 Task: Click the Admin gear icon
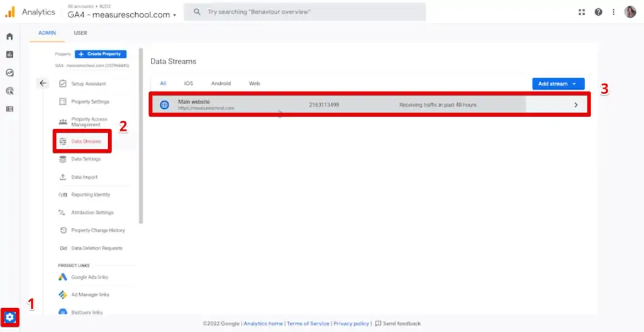pos(10,317)
